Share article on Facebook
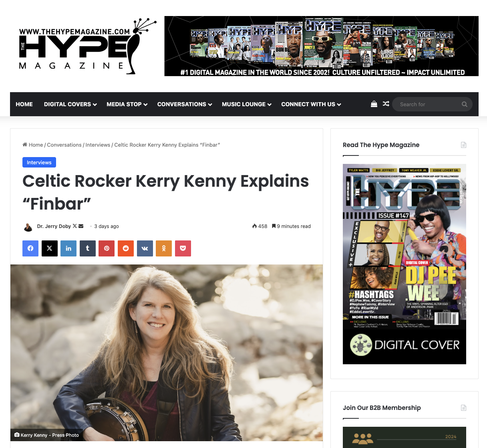 [30, 248]
